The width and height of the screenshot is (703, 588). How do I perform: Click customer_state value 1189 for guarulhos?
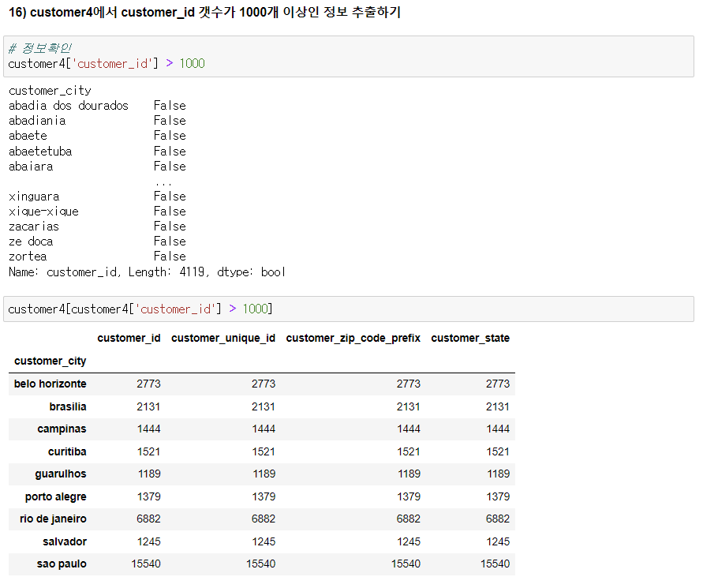click(x=498, y=474)
